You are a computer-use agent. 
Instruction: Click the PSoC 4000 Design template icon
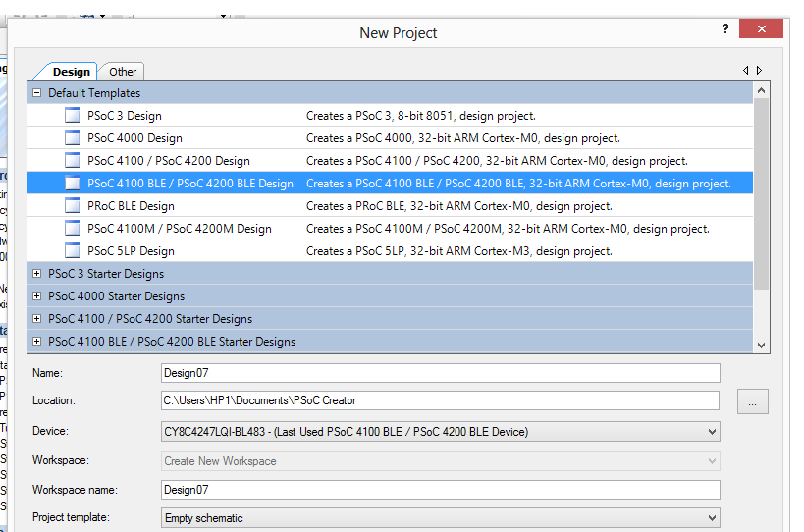coord(72,138)
